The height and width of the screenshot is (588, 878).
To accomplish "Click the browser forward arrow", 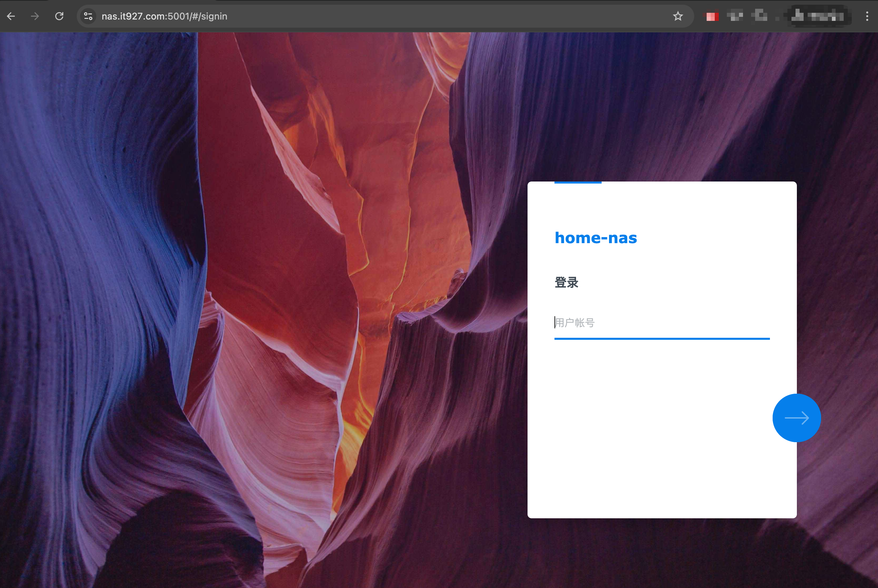I will point(35,16).
